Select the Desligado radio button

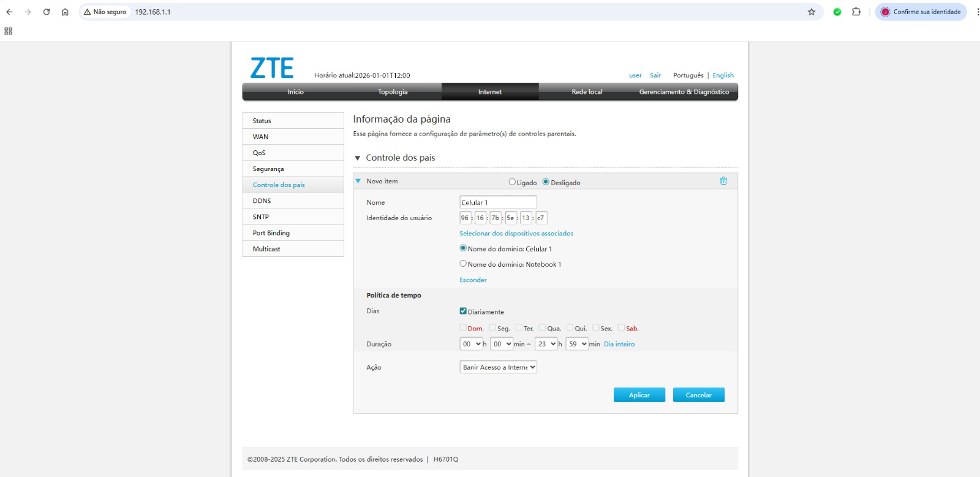coord(546,182)
